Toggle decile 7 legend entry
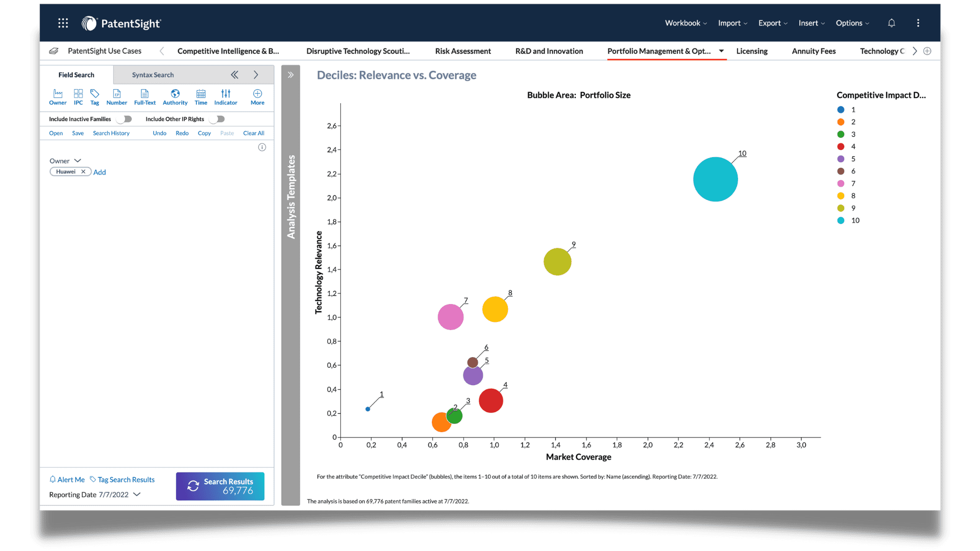The height and width of the screenshot is (551, 980). [846, 184]
